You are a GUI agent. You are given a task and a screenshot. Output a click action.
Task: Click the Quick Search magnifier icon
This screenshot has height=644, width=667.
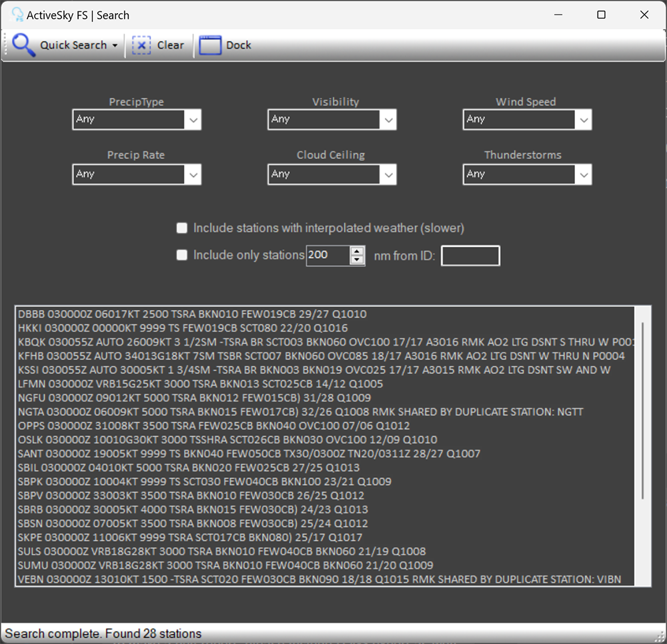click(24, 45)
